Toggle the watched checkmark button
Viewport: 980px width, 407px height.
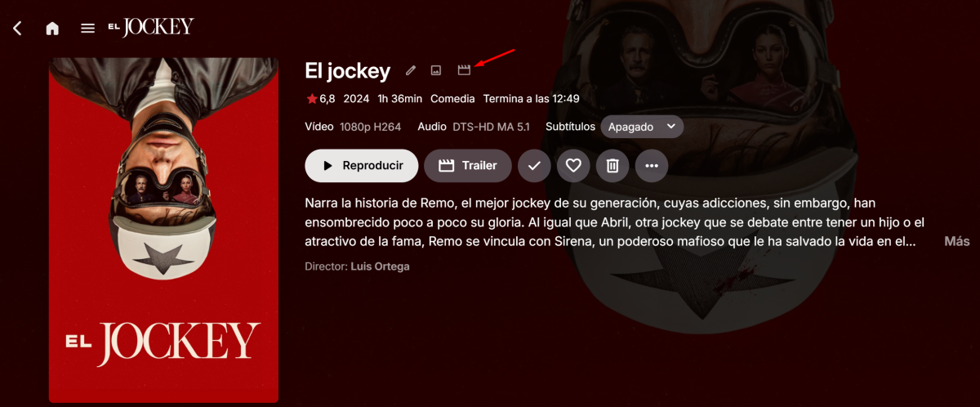click(534, 166)
